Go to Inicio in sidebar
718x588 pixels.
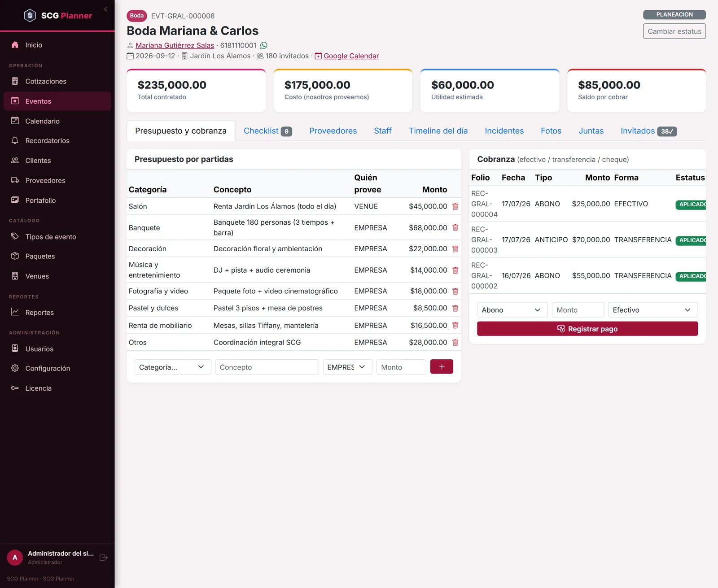(x=57, y=45)
